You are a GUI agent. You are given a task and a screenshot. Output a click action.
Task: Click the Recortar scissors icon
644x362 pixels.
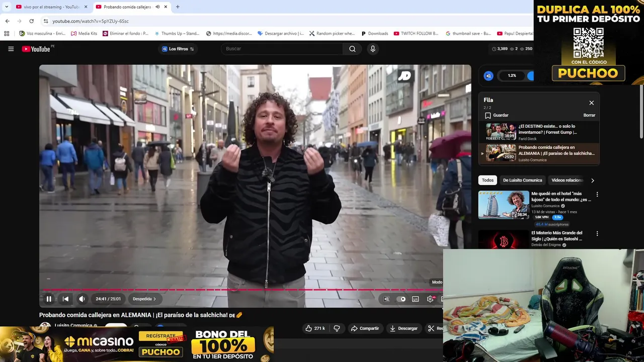point(431,328)
